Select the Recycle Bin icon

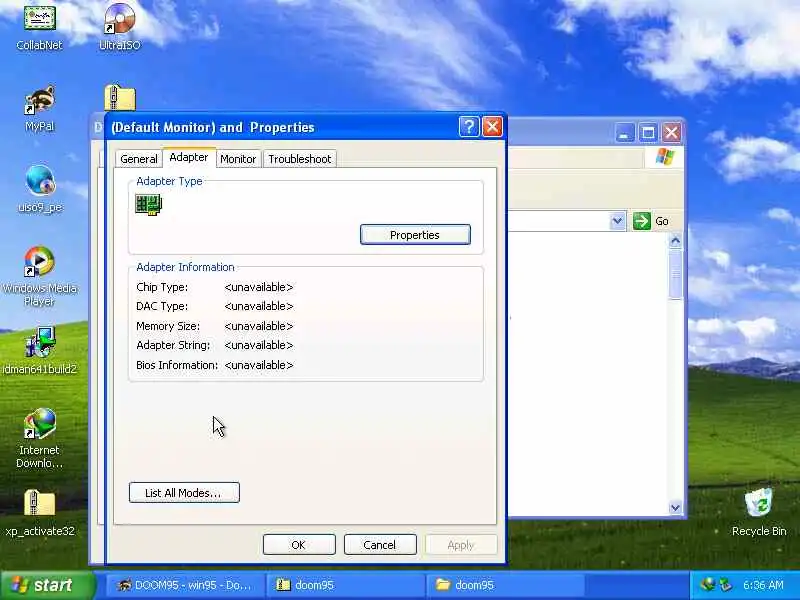click(759, 512)
